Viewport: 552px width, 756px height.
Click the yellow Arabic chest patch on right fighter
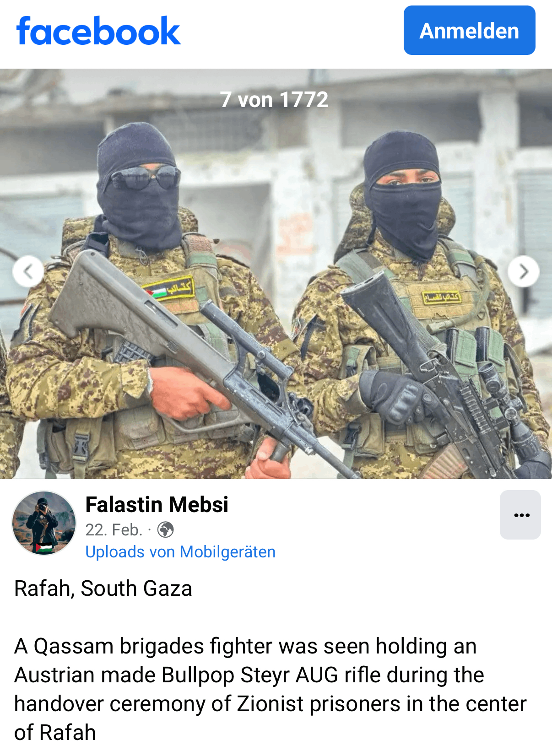441,298
